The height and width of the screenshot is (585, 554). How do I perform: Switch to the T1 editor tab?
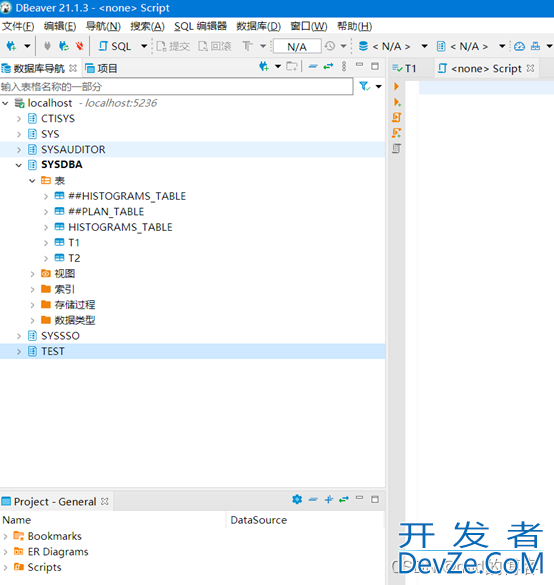pos(404,68)
